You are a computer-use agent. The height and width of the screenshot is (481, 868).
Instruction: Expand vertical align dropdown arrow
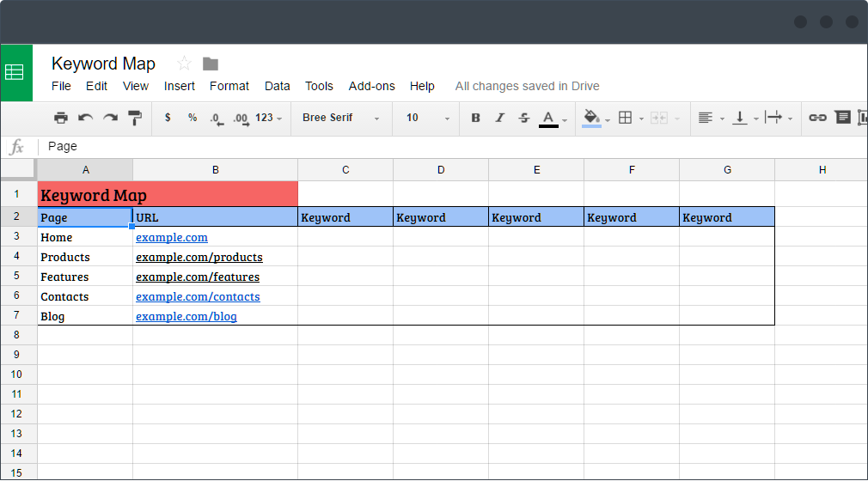[x=756, y=119]
